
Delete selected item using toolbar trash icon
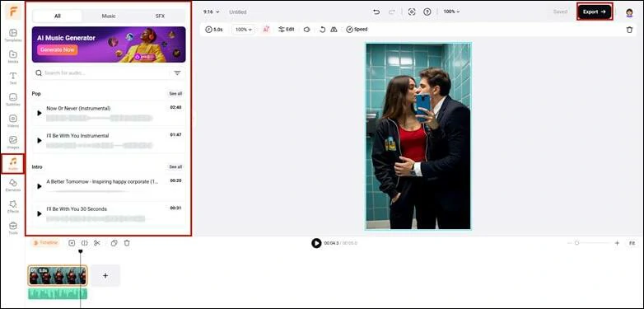coord(629,30)
